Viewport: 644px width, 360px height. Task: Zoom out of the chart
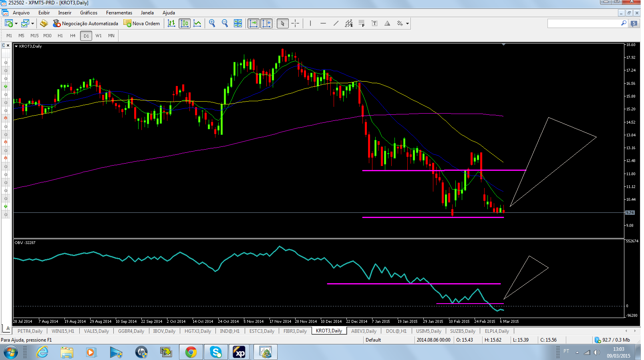tap(225, 24)
